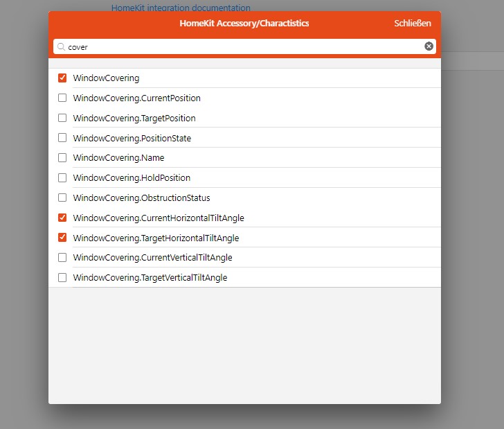The width and height of the screenshot is (504, 429).
Task: Tick WindowCovering.TargetPosition checkbox
Action: (x=62, y=118)
